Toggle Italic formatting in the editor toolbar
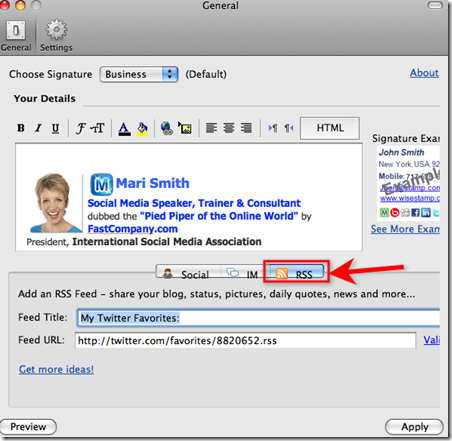Screen dimensions: 452x441 point(38,128)
